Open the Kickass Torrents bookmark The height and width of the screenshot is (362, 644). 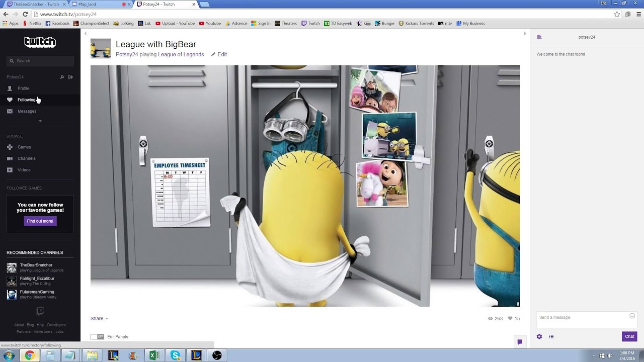(416, 24)
